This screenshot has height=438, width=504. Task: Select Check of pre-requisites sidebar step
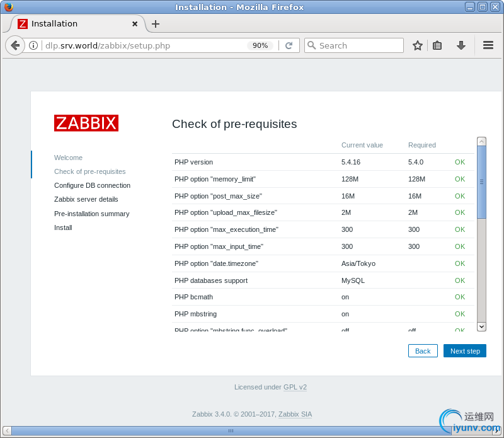89,171
